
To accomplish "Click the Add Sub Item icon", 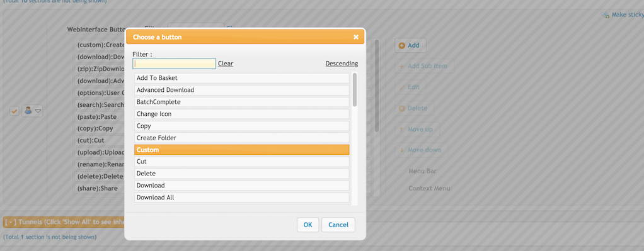I will [401, 66].
